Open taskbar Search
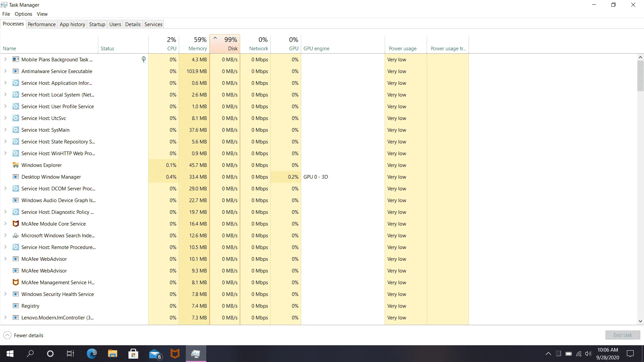Image resolution: width=644 pixels, height=362 pixels. point(30,354)
